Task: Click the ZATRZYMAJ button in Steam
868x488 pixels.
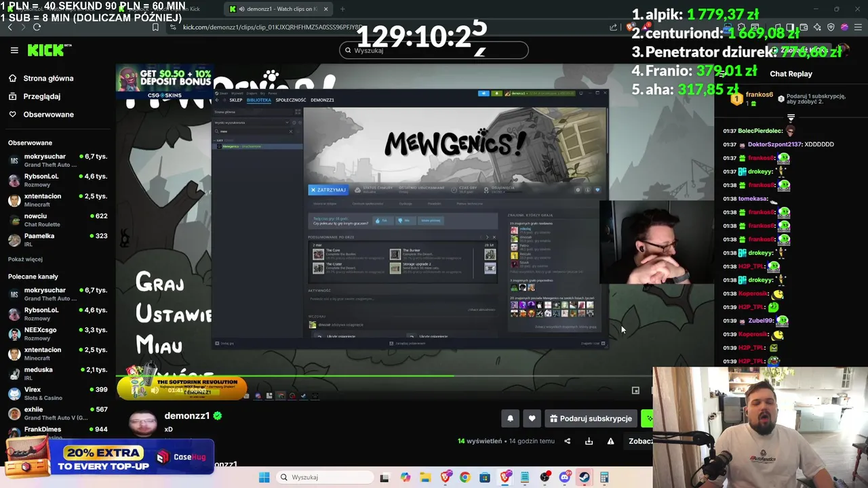Action: point(328,190)
